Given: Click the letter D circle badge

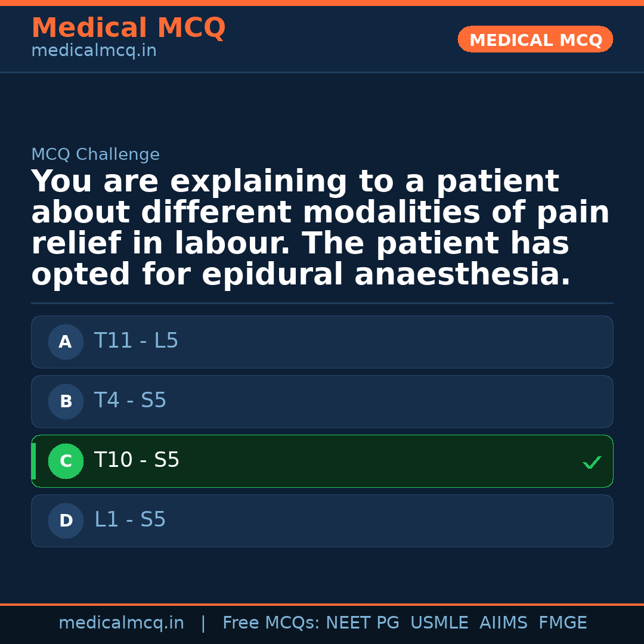Looking at the screenshot, I should pos(66,521).
